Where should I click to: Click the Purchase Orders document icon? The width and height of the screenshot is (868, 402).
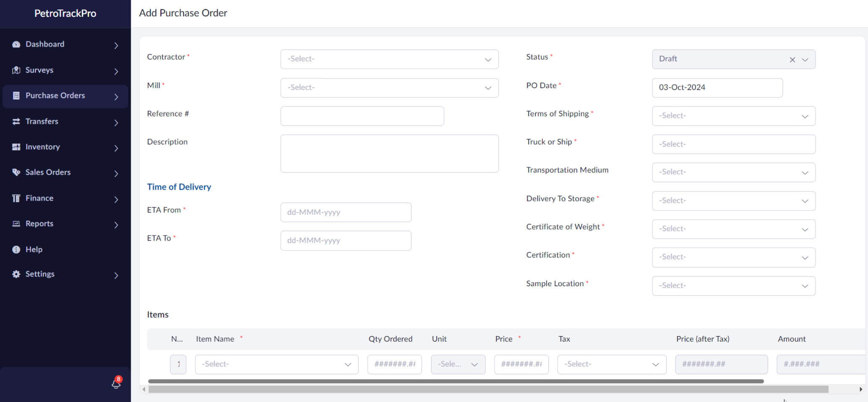coord(16,96)
